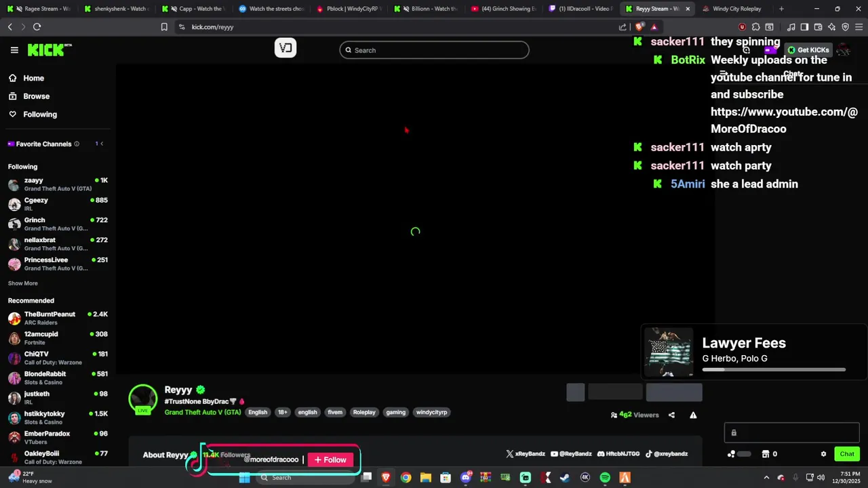Open xReyBandz X profile link

526,453
